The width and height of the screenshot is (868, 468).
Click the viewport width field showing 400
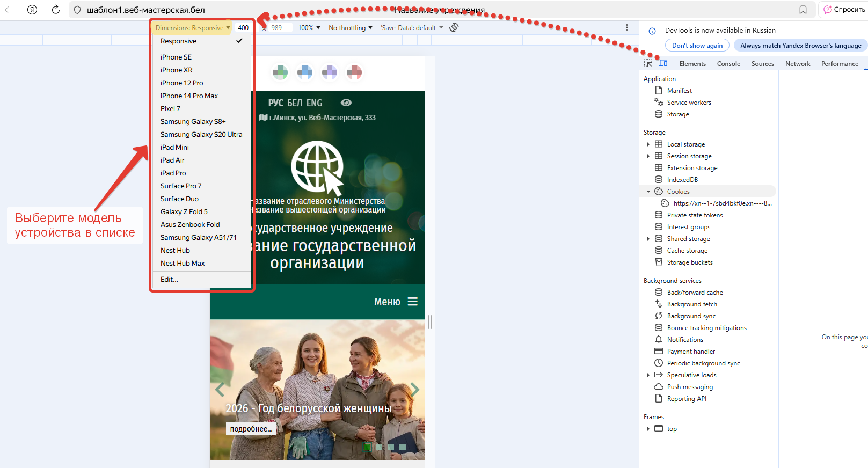click(243, 28)
